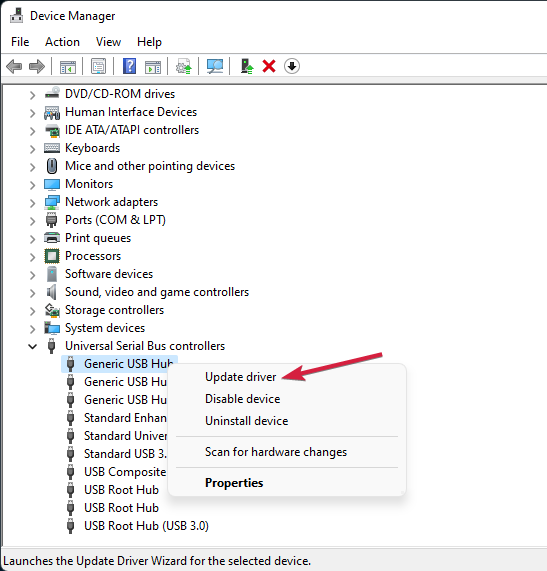Viewport: 547px width, 571px height.
Task: Select Software devices label
Action: tap(109, 274)
